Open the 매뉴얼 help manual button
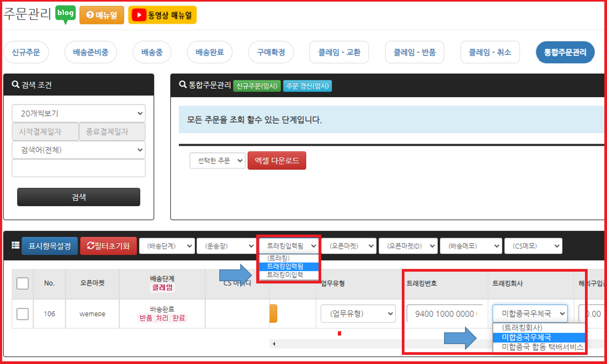 [x=102, y=15]
